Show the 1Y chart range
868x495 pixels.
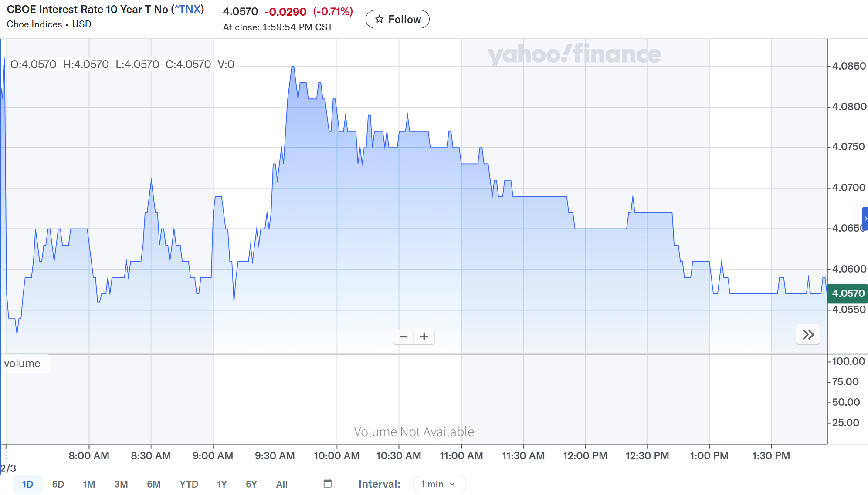(x=222, y=484)
